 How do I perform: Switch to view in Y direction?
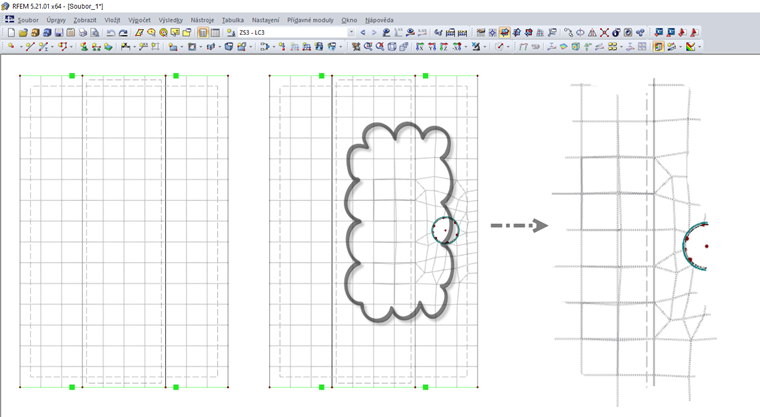point(431,47)
